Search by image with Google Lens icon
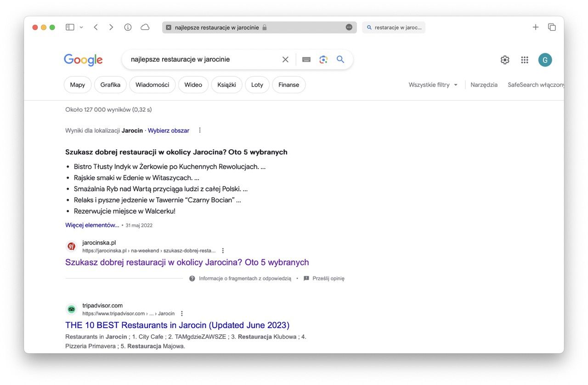588x385 pixels. point(323,59)
